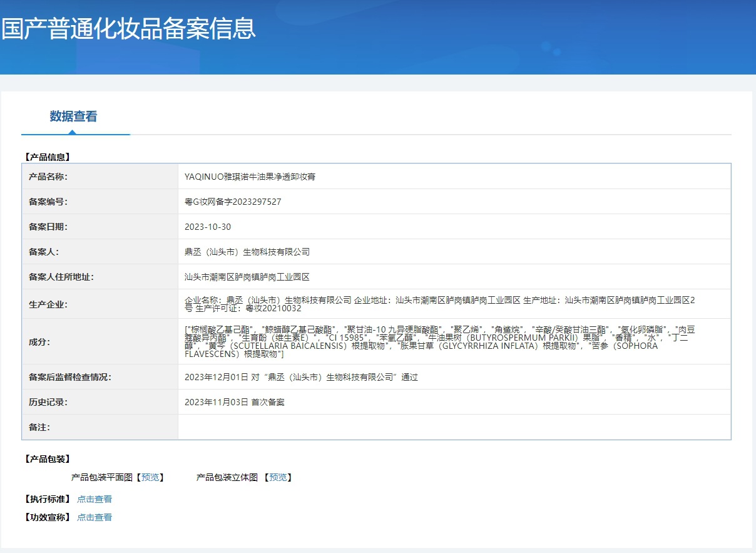Switch to the 数据查看 tab

tap(73, 116)
